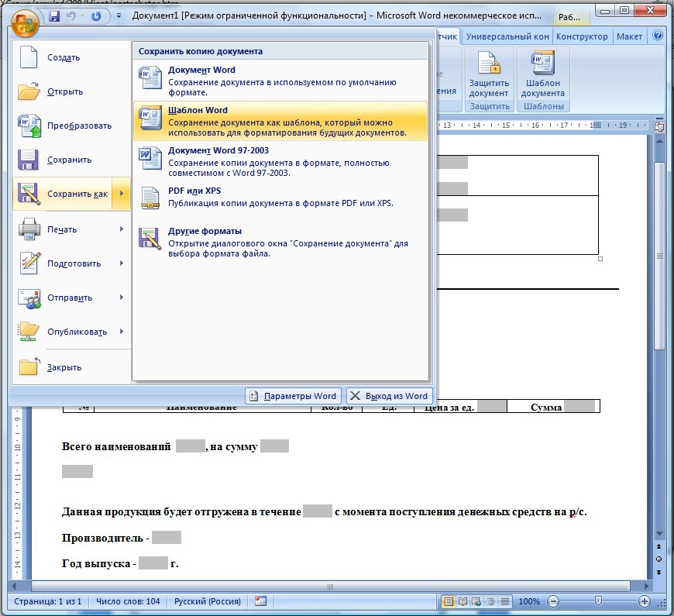Choose Открыть from the Office menu
This screenshot has width=674, height=616.
(71, 91)
